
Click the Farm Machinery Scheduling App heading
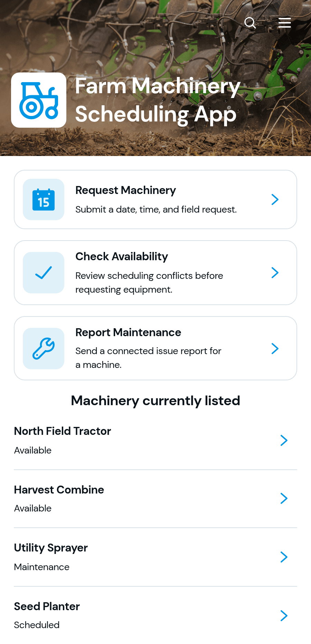158,100
